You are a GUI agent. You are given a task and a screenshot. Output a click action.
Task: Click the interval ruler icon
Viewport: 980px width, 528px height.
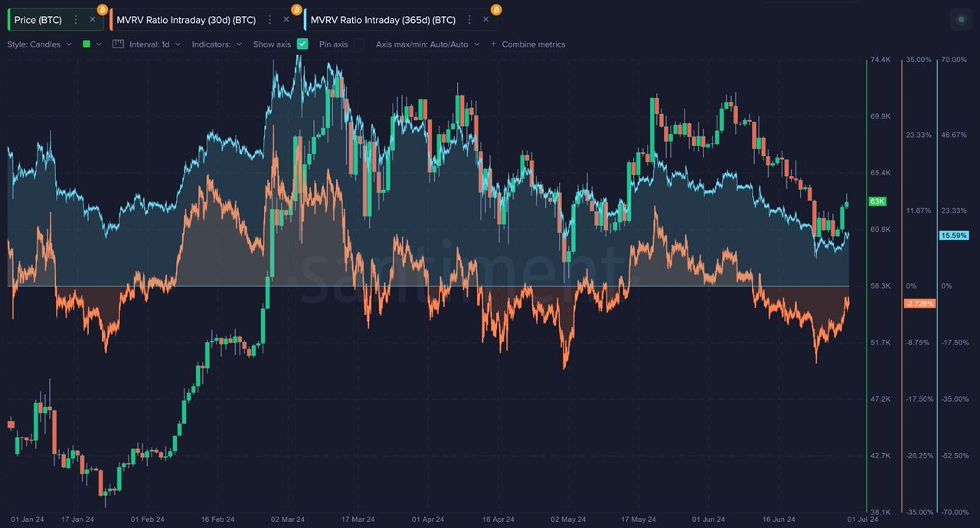coord(118,44)
